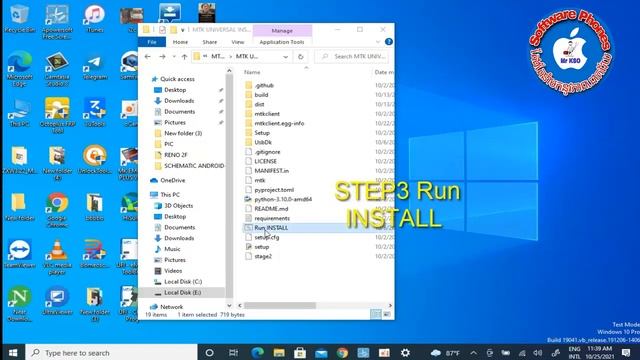The image size is (640, 360).
Task: Open the File ribbon tab
Action: [152, 42]
